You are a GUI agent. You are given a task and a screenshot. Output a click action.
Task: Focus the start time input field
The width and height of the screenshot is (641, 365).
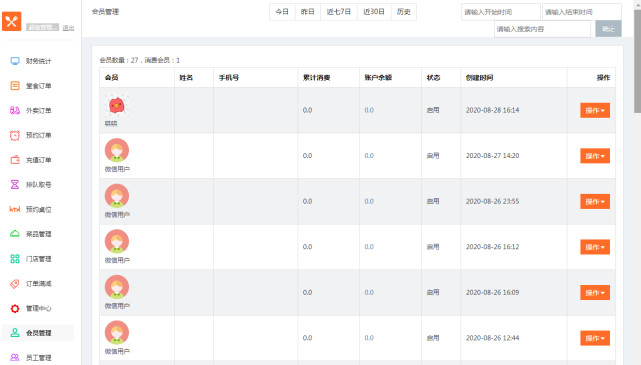coord(501,12)
